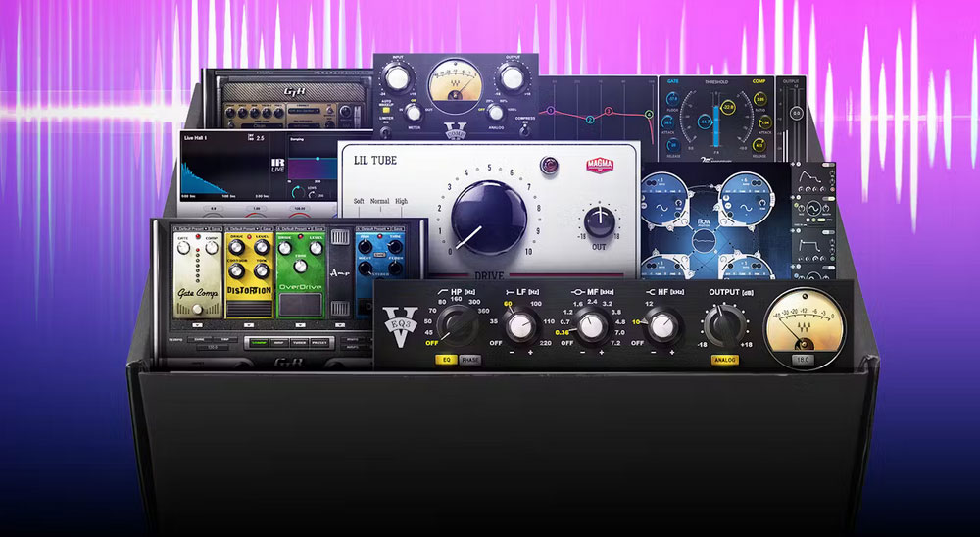
Task: Click Save on Distortion pedal
Action: (x=267, y=228)
